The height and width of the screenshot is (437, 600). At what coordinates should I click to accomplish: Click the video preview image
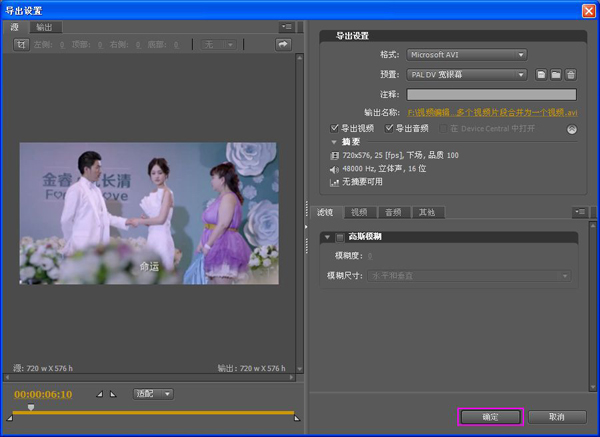click(x=149, y=213)
